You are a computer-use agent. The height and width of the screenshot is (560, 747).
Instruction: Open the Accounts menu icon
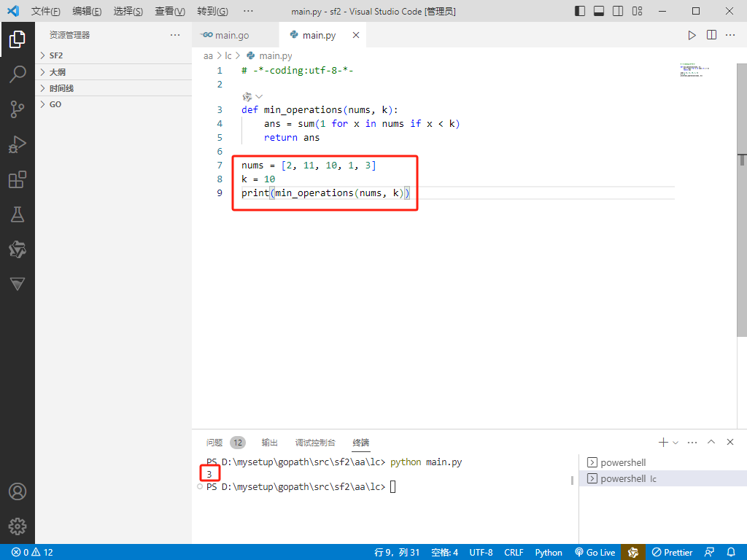point(18,491)
